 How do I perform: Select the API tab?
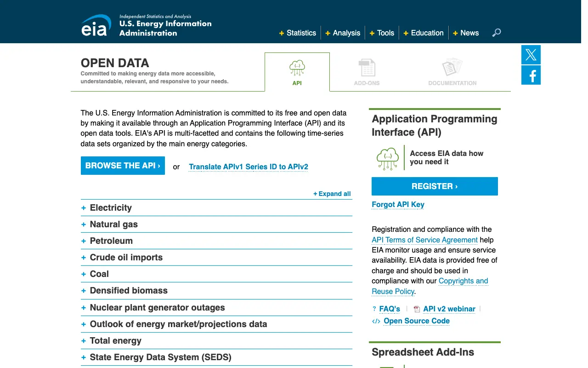click(297, 72)
